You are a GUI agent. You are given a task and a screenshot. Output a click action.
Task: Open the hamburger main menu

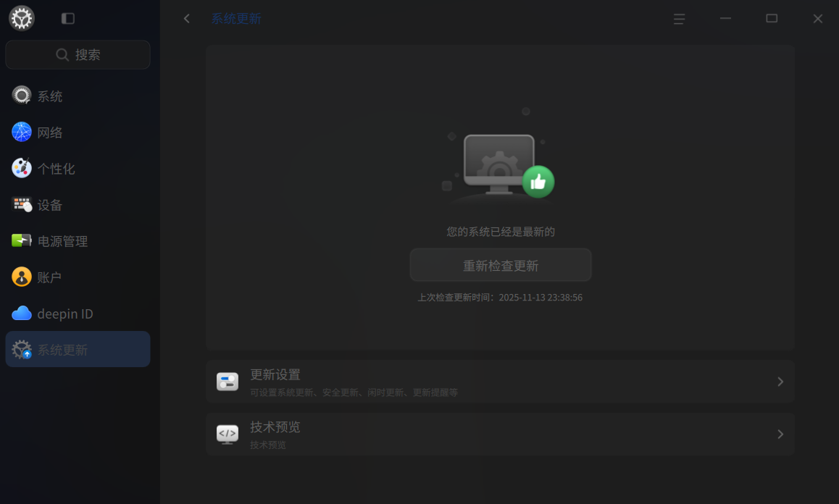[x=679, y=19]
